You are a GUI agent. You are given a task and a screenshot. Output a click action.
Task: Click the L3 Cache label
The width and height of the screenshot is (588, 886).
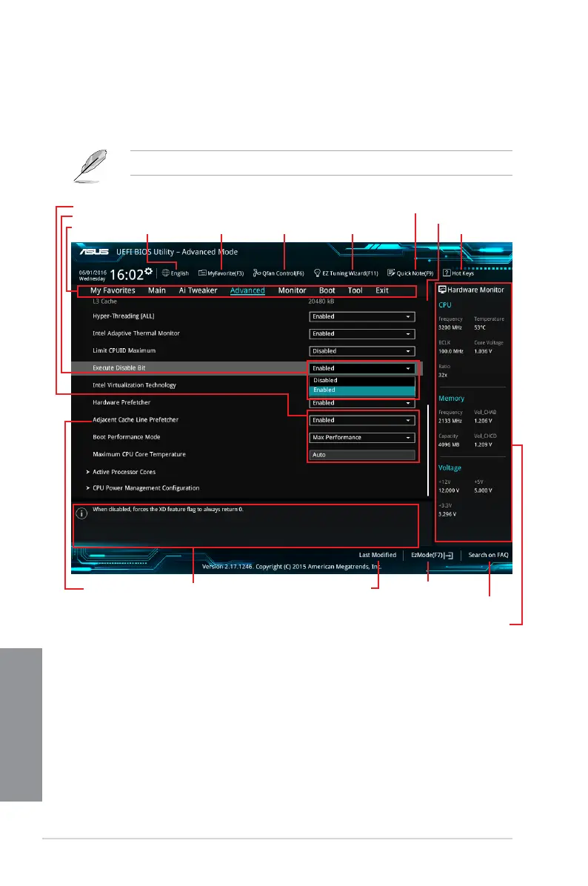(104, 302)
